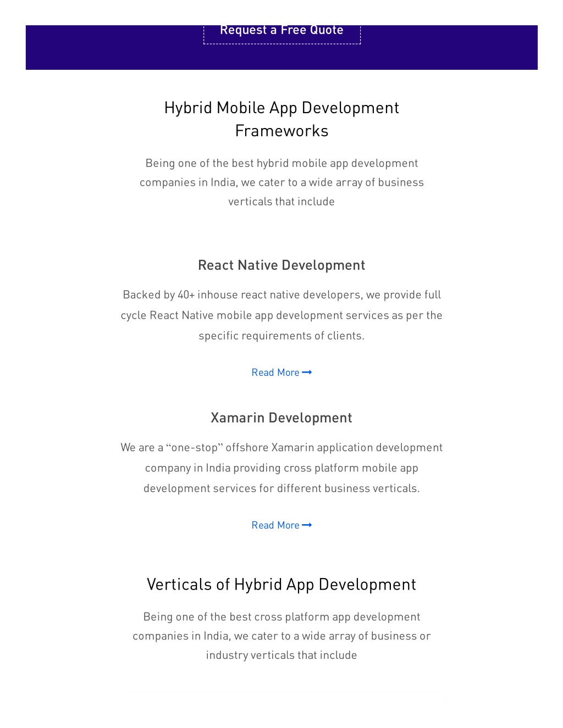Open Read More under React Native Development
Screen dimensions: 563x728
tap(281, 373)
